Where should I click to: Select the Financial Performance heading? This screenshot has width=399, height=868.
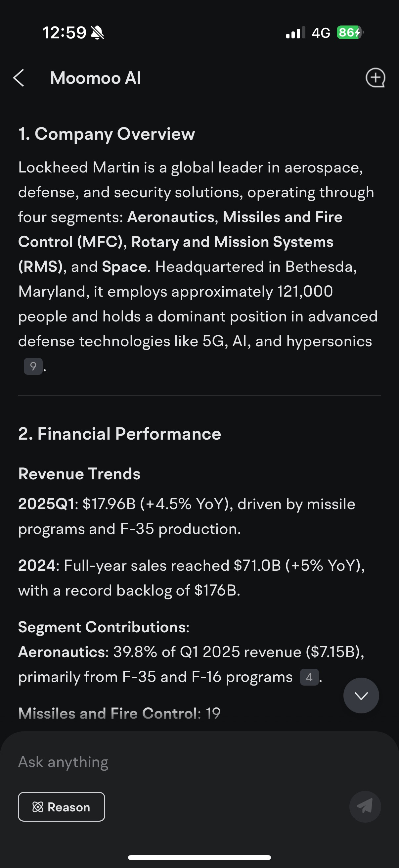pyautogui.click(x=119, y=434)
